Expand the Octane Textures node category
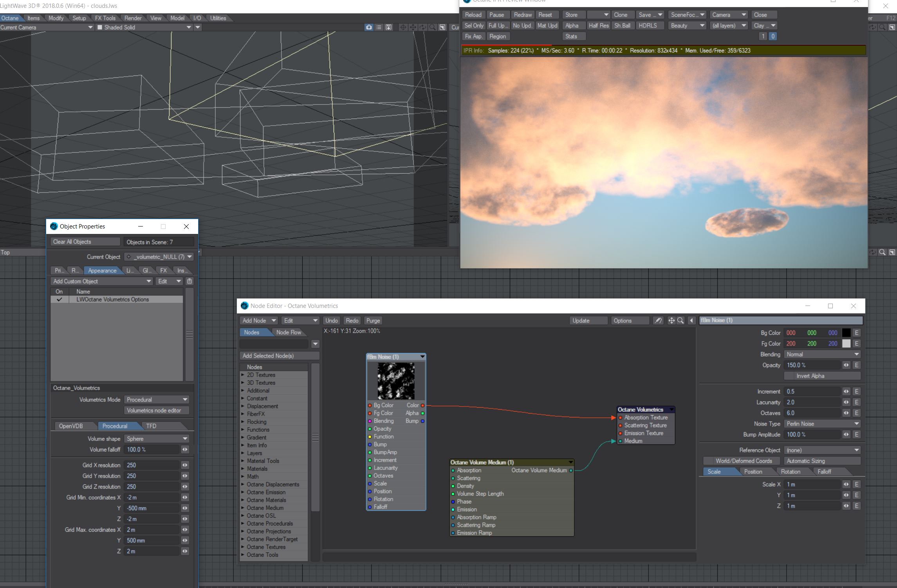 point(243,547)
